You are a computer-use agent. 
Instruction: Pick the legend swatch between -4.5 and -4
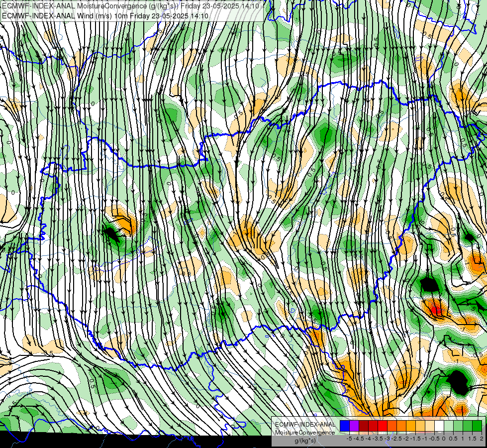coord(364,426)
